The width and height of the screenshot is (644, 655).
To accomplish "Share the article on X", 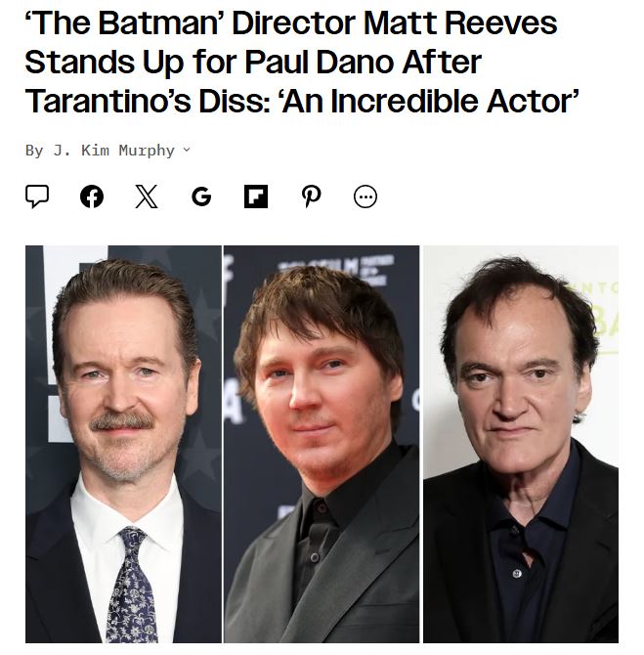I will pos(147,196).
